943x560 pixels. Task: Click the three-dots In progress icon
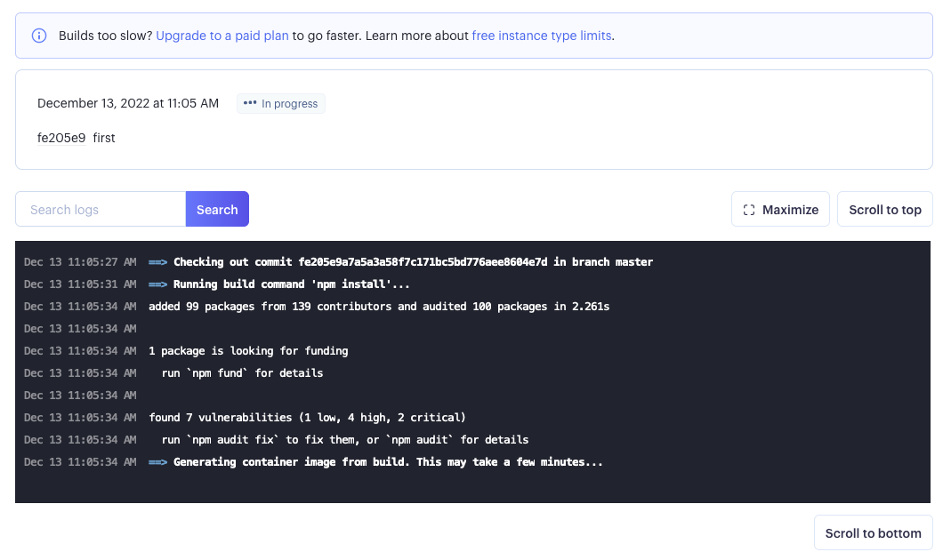coord(250,103)
